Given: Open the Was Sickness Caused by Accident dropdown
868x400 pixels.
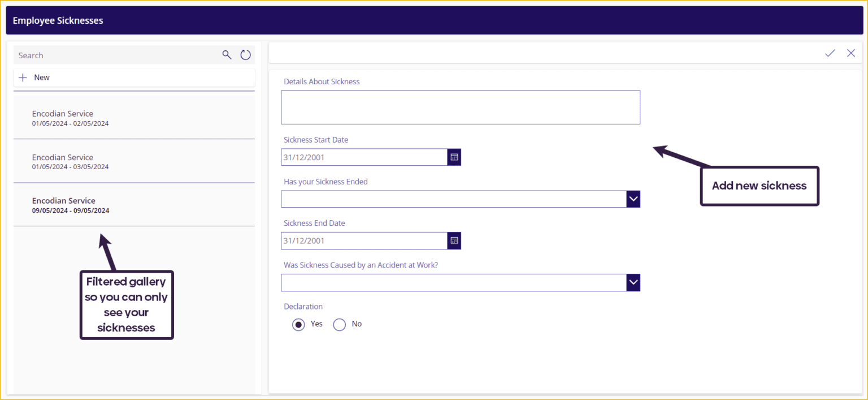Looking at the screenshot, I should click(x=633, y=282).
